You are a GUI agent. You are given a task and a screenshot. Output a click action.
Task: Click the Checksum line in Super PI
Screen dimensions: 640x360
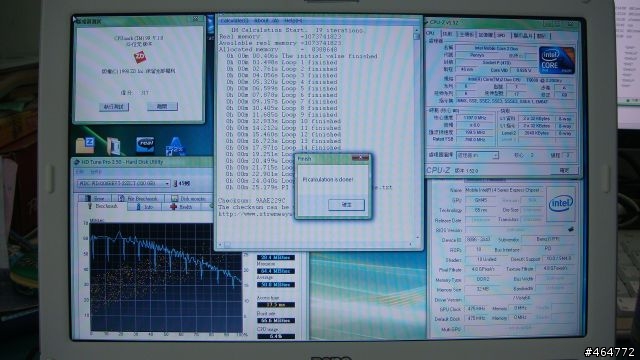tap(251, 200)
